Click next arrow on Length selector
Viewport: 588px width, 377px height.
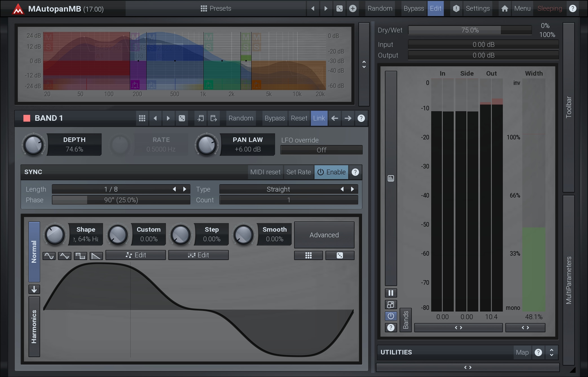(185, 189)
